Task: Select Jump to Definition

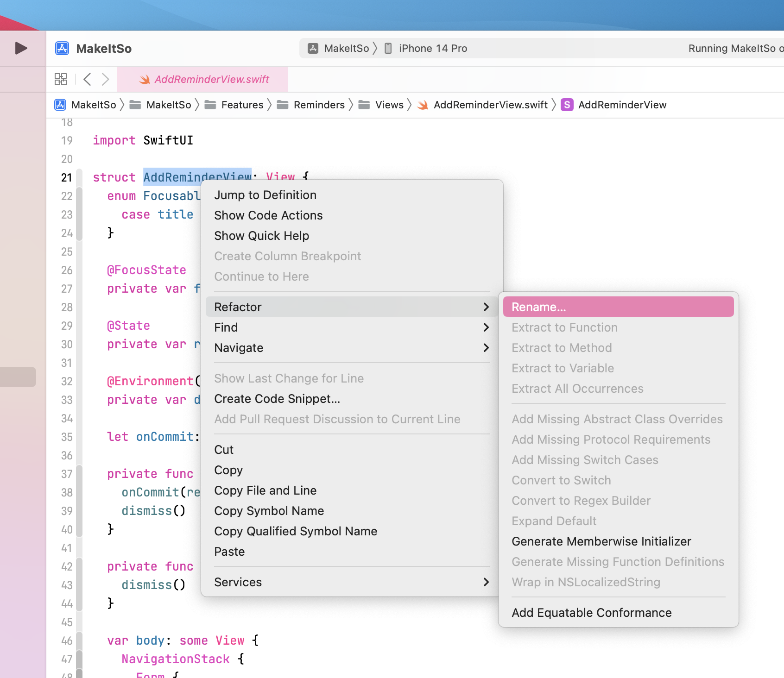Action: pyautogui.click(x=265, y=195)
